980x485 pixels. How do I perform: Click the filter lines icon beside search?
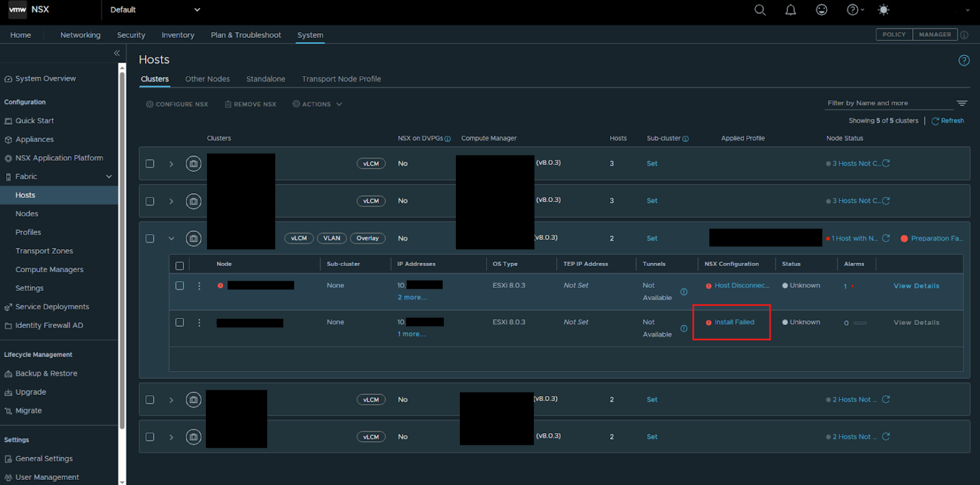(962, 103)
